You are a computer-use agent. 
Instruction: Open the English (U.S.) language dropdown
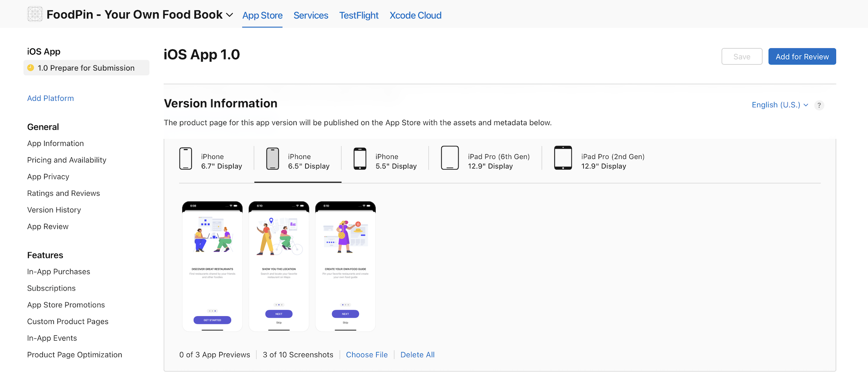779,105
